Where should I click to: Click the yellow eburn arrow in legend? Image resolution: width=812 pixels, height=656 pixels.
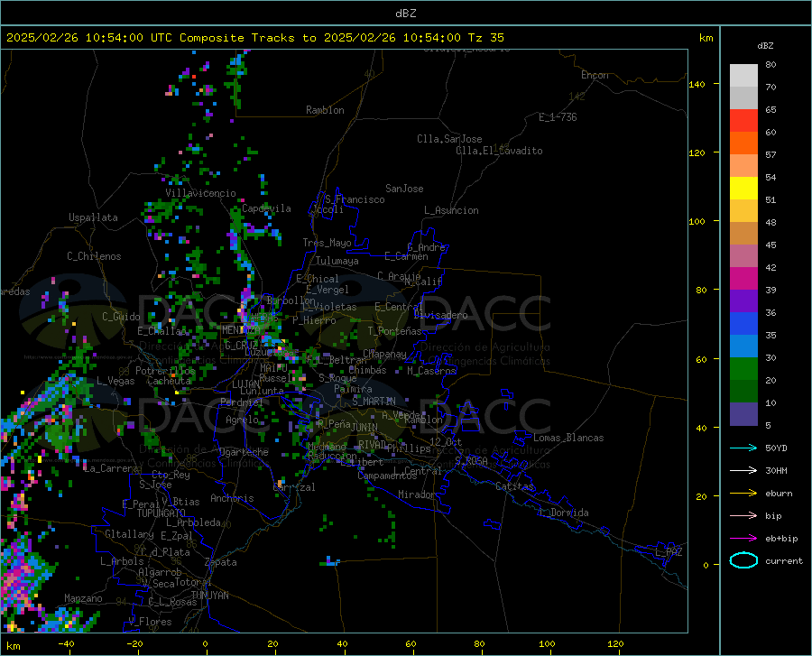[x=743, y=494]
